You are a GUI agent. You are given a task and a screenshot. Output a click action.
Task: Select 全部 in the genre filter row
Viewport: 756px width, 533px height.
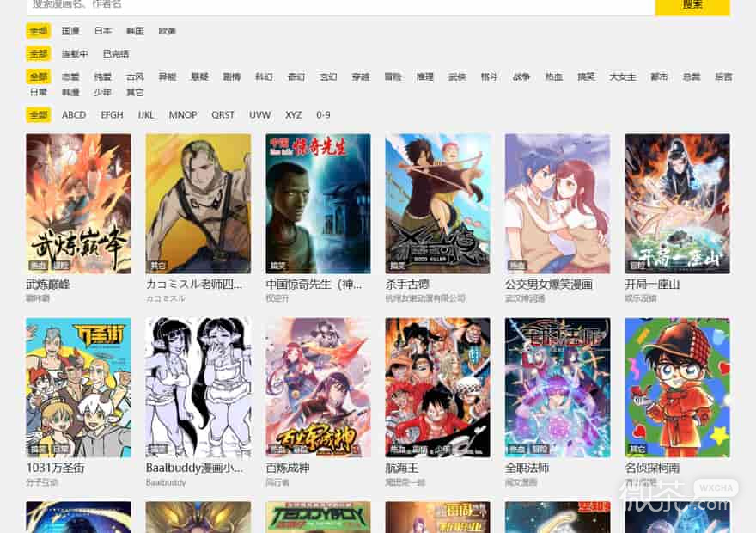(x=39, y=77)
